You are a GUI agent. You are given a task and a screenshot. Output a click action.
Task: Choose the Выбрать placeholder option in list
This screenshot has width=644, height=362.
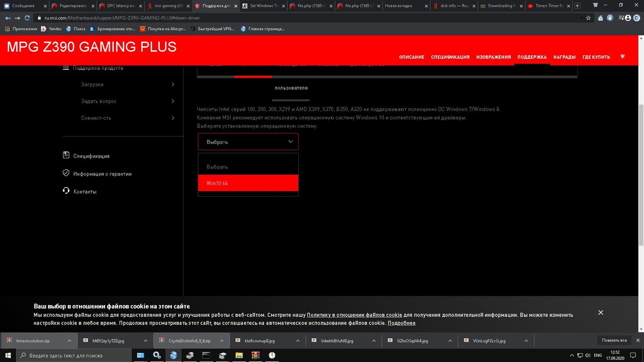point(248,167)
